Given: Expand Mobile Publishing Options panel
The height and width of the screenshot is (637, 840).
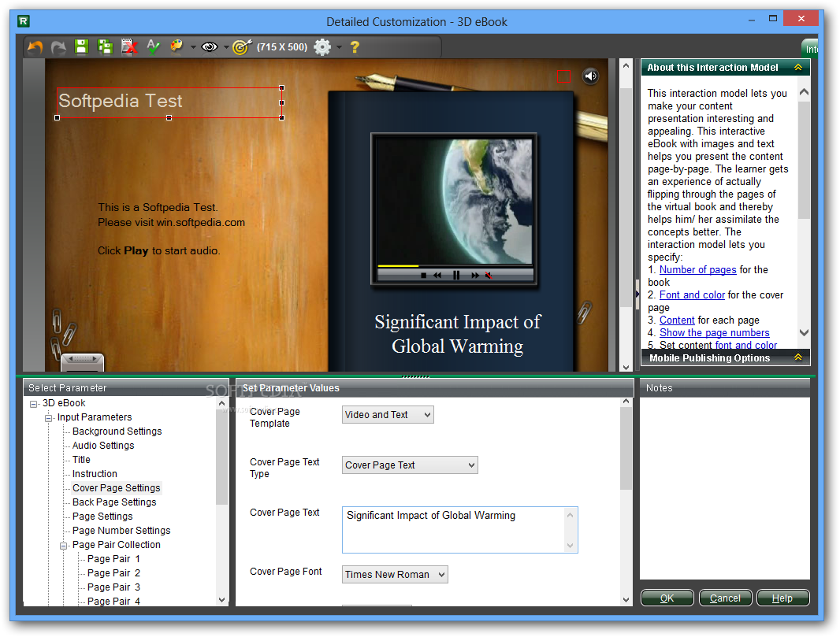Looking at the screenshot, I should pos(797,357).
